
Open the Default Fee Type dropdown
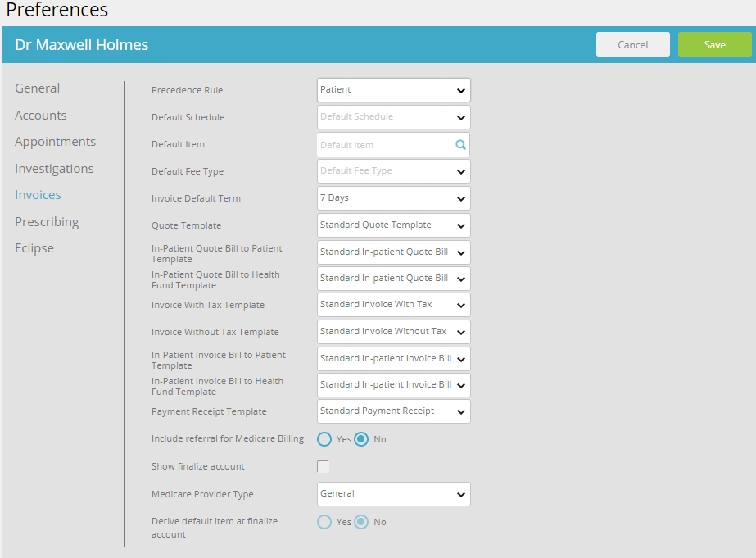pyautogui.click(x=393, y=171)
